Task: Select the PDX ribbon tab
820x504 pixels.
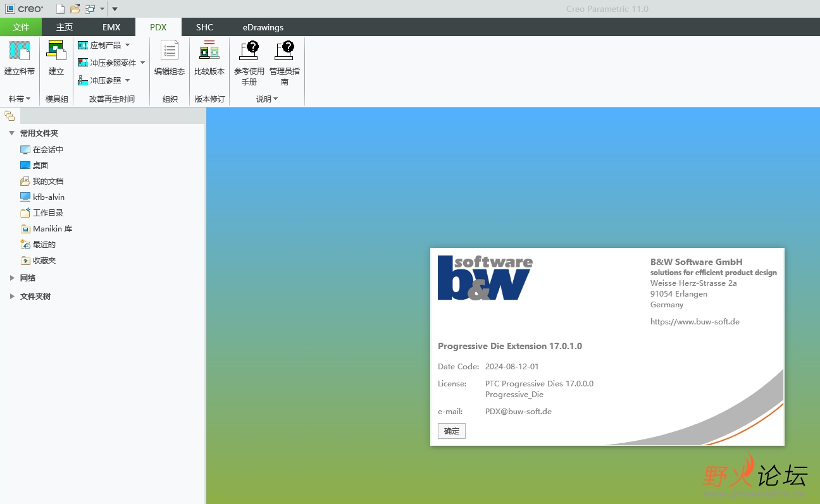Action: 158,27
